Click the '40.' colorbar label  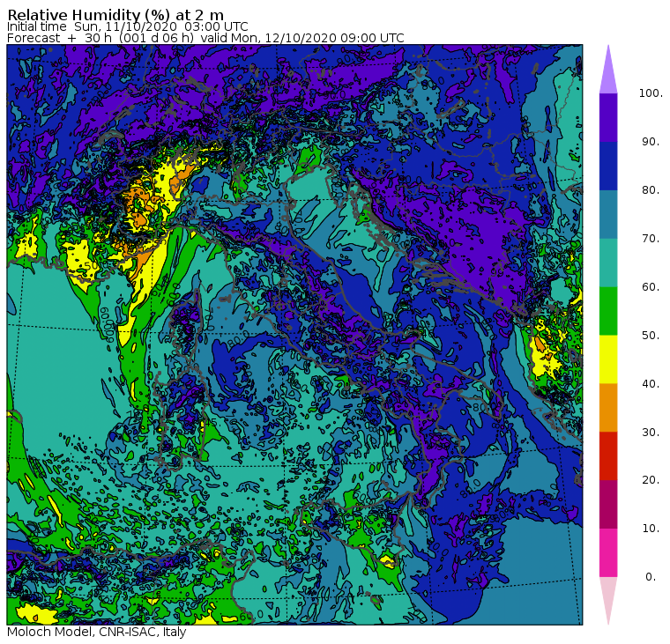(x=651, y=383)
